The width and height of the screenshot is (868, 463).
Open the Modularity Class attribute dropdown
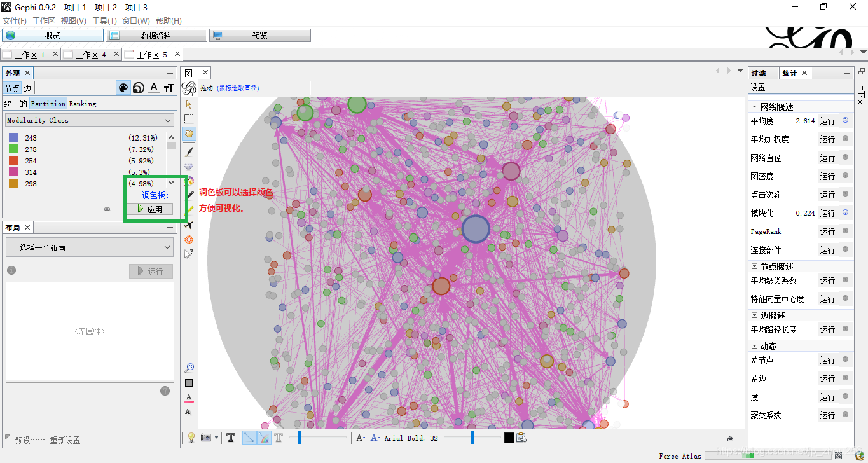pyautogui.click(x=89, y=120)
